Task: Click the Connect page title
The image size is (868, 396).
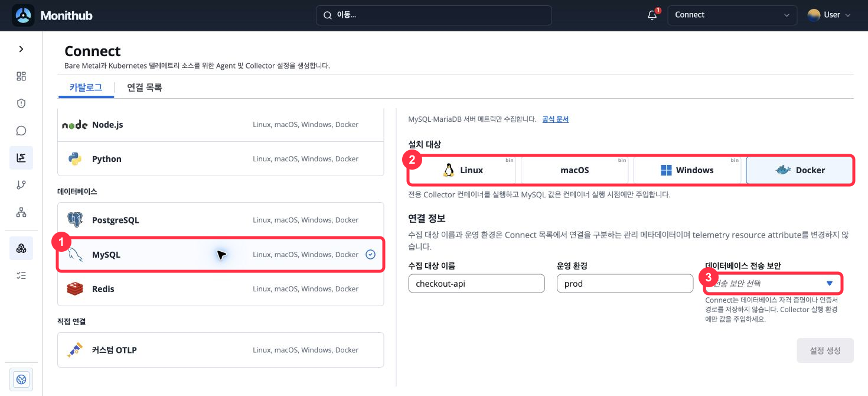Action: coord(93,51)
